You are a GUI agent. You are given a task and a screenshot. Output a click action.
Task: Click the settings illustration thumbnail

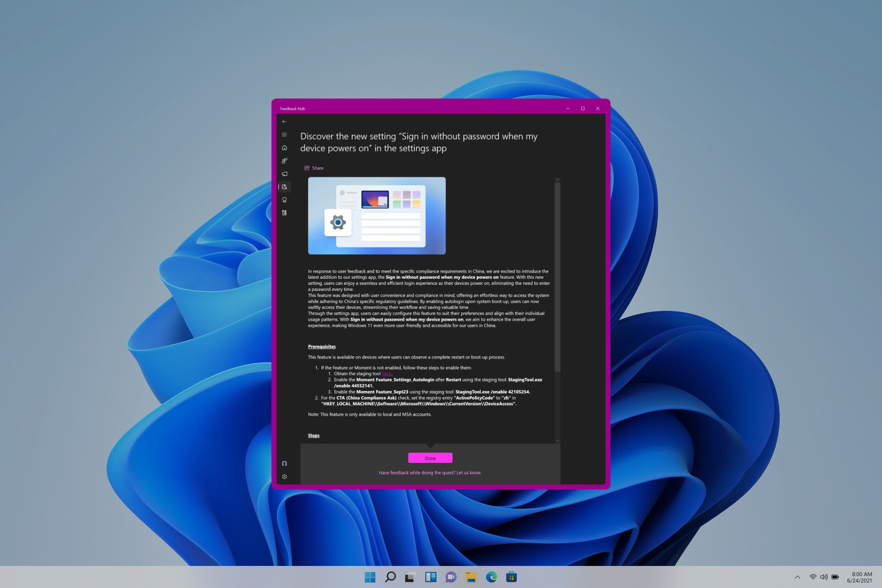click(x=377, y=216)
